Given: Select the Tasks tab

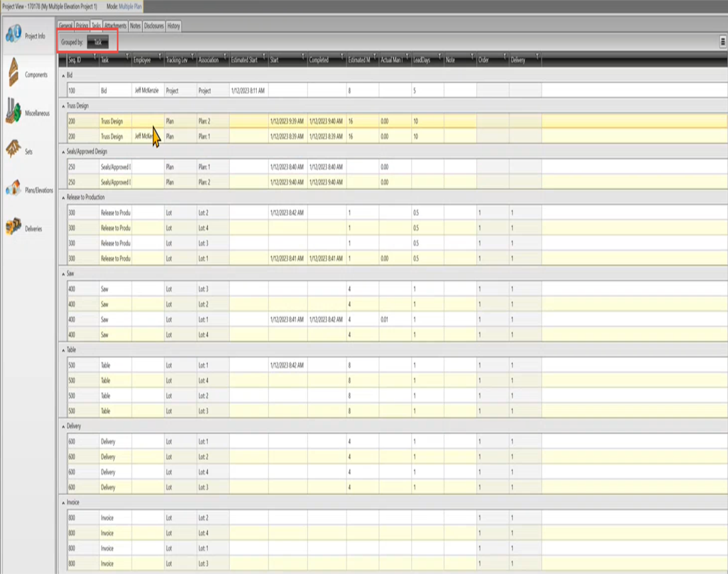Looking at the screenshot, I should coord(96,25).
